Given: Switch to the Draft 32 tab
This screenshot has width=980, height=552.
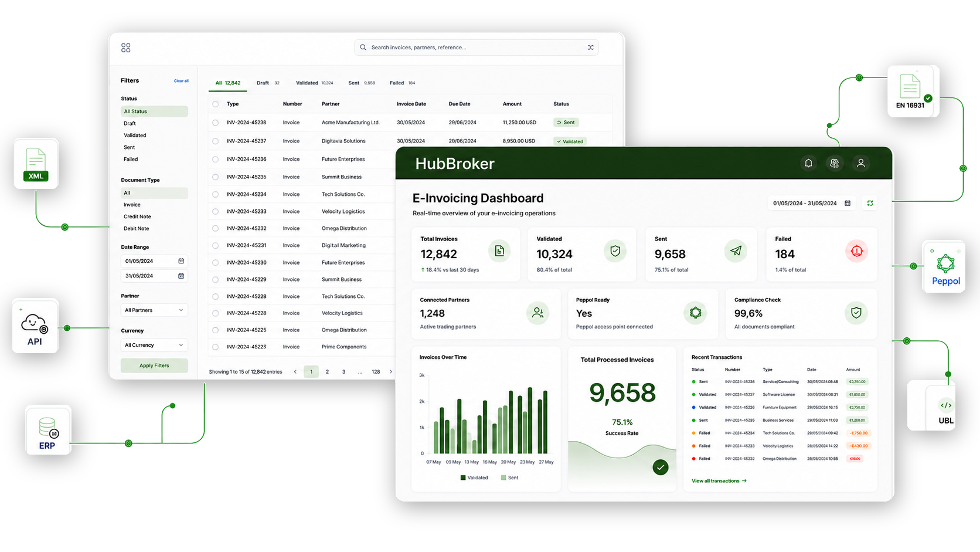Looking at the screenshot, I should point(268,83).
